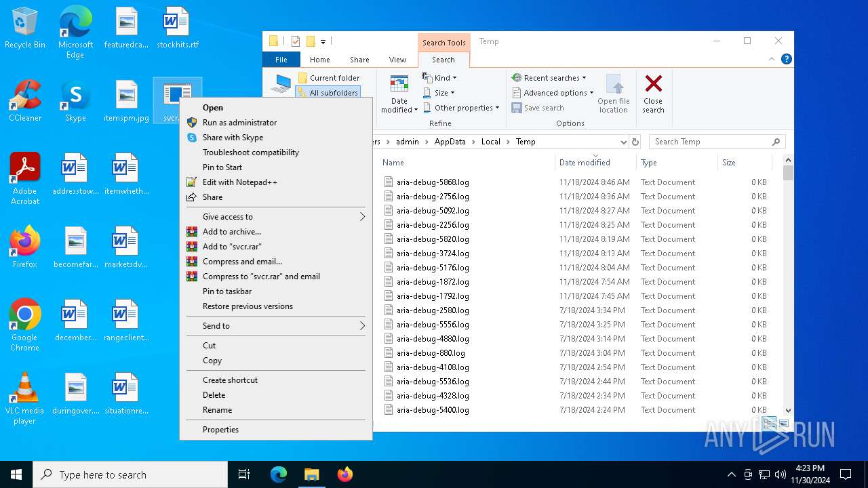The height and width of the screenshot is (488, 868).
Task: Switch to large icons view button
Action: 784,424
